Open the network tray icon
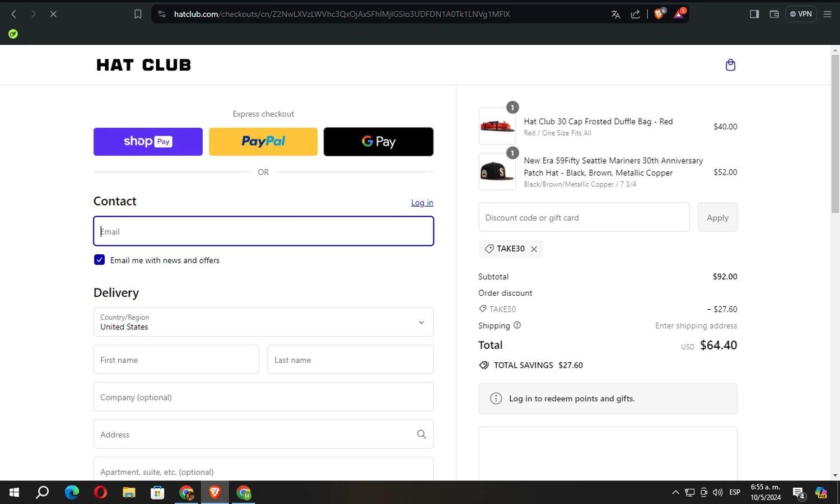 pyautogui.click(x=690, y=493)
